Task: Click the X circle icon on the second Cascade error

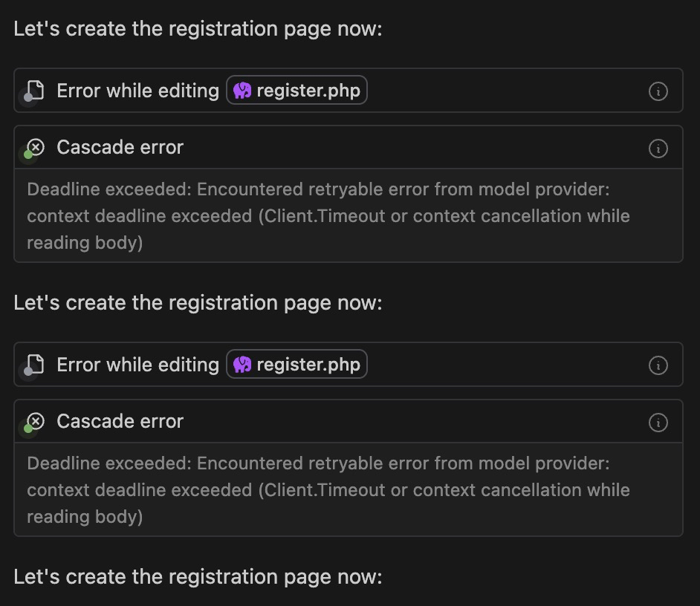Action: click(36, 421)
